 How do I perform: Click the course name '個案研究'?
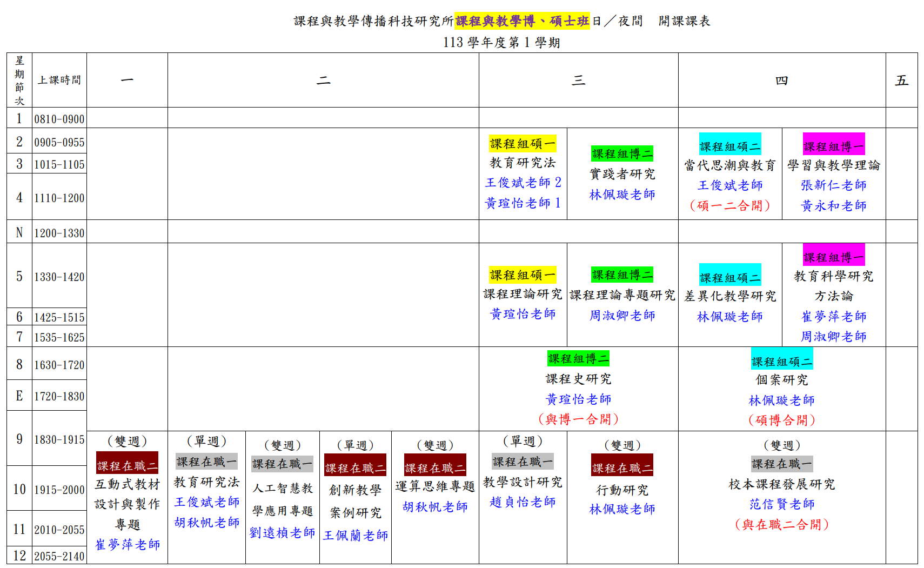click(x=781, y=380)
